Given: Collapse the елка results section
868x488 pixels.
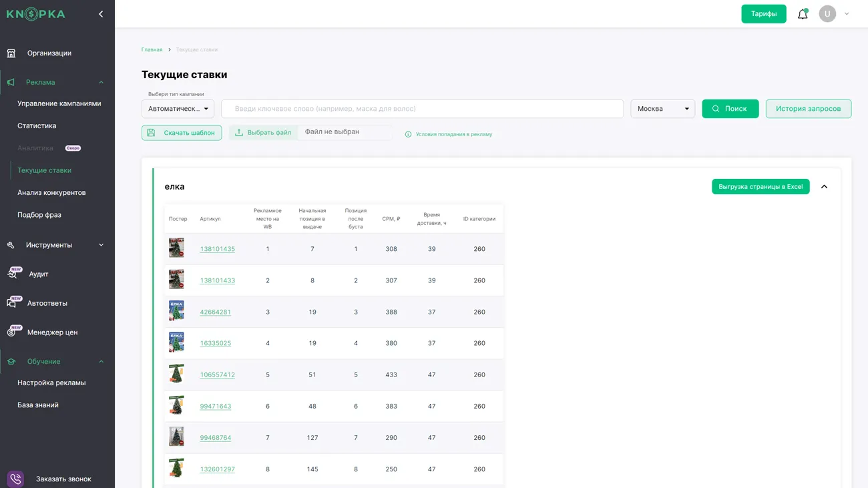Looking at the screenshot, I should [824, 187].
